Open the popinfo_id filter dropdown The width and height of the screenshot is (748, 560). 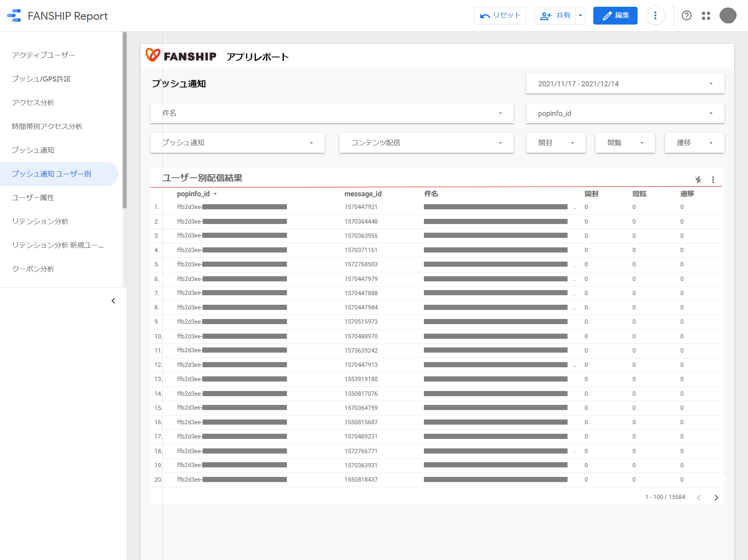tap(625, 113)
